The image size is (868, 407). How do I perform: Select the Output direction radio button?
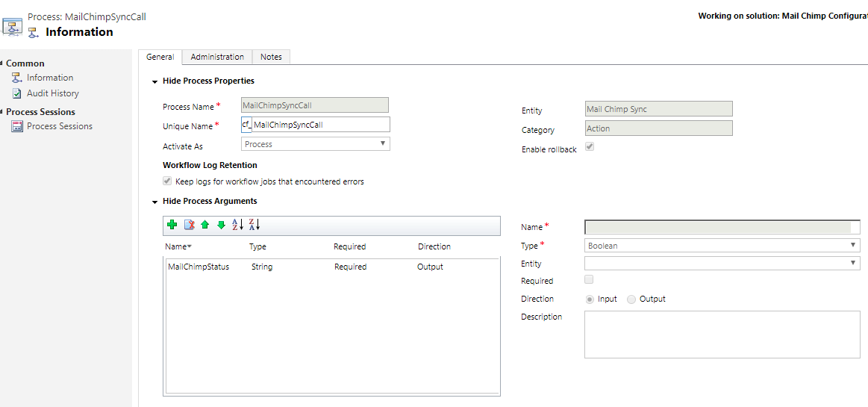631,299
